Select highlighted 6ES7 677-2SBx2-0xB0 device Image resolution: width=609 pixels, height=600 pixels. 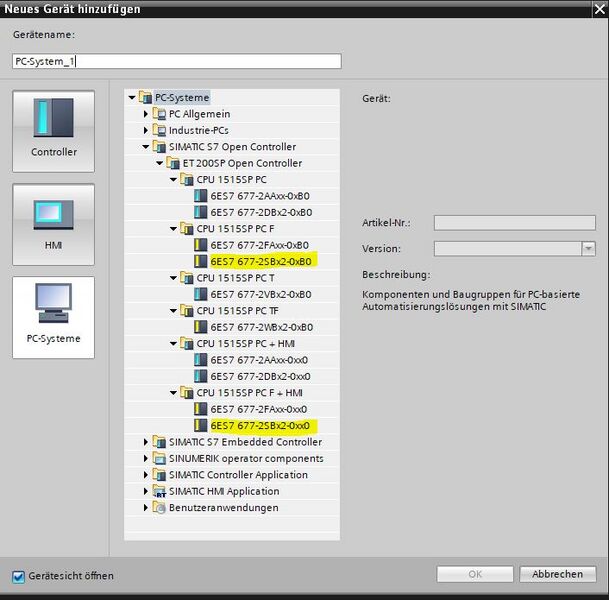point(260,261)
